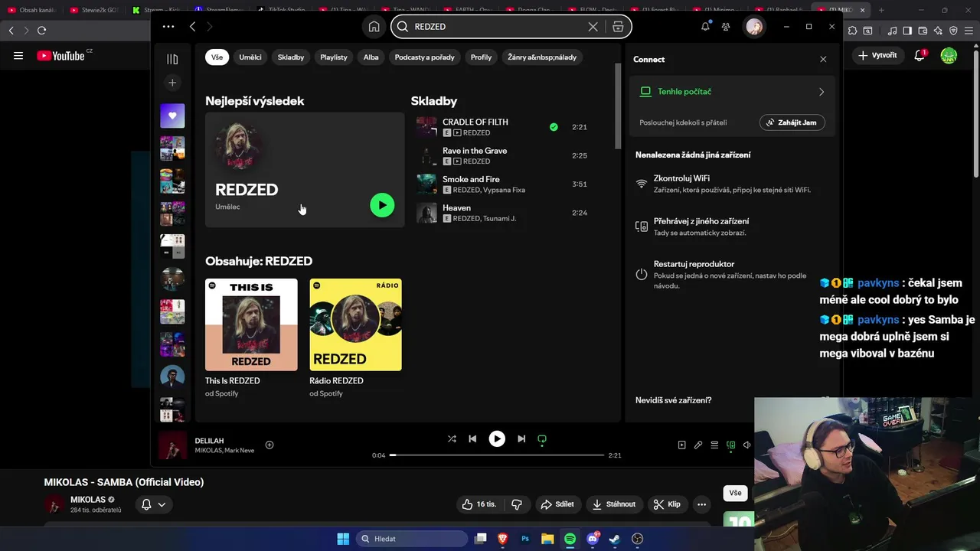Add DELILAH to Liked Songs
980x551 pixels.
[x=269, y=445]
